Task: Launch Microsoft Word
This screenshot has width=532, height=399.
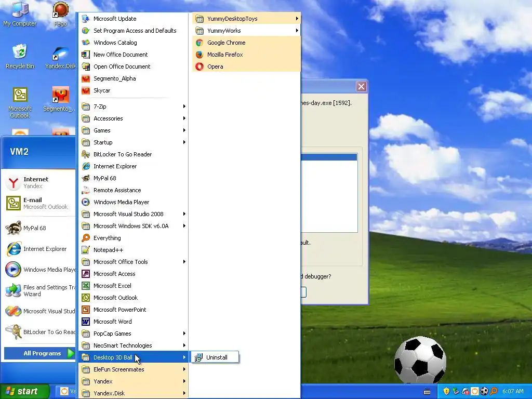Action: 134,322
